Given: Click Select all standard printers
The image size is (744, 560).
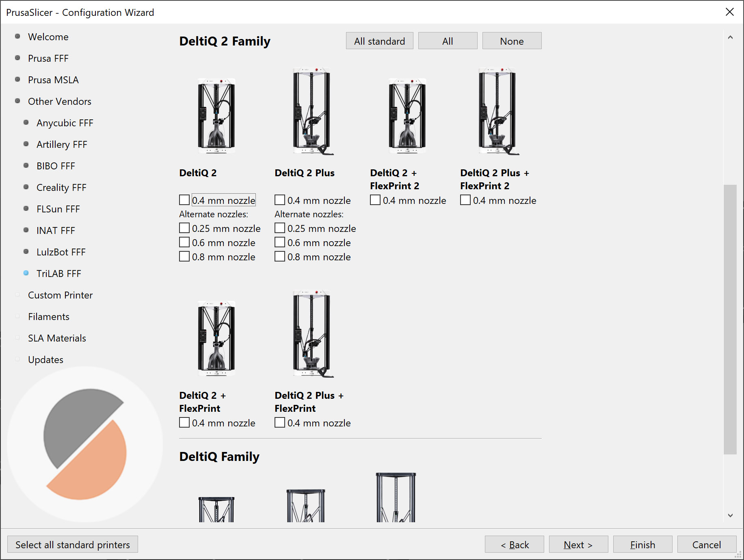Looking at the screenshot, I should [x=73, y=545].
